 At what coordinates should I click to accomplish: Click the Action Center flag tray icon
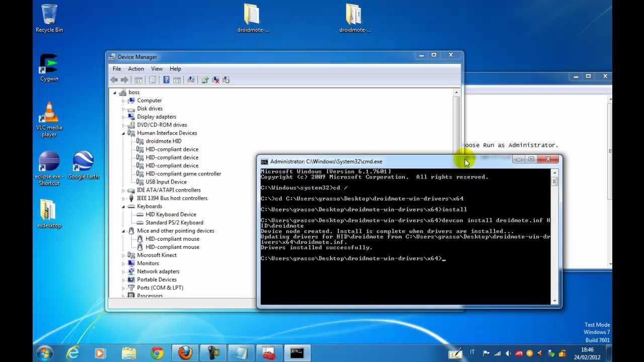point(486,353)
